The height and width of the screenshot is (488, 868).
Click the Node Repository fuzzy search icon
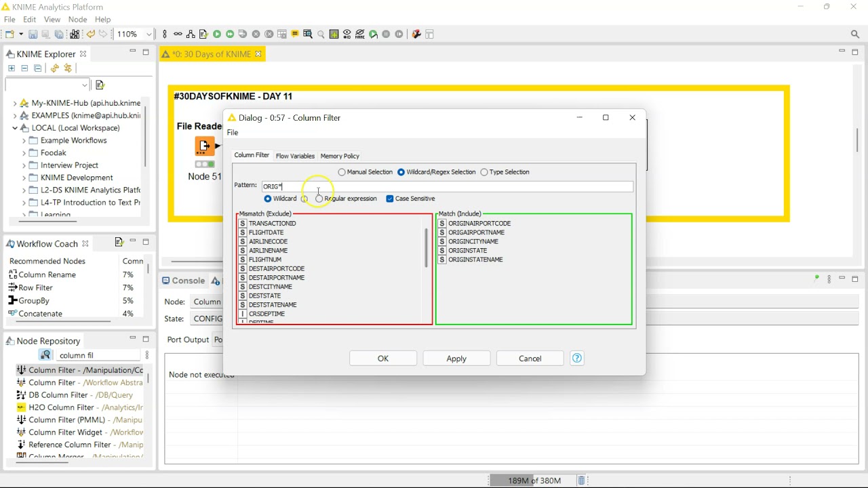click(x=45, y=355)
